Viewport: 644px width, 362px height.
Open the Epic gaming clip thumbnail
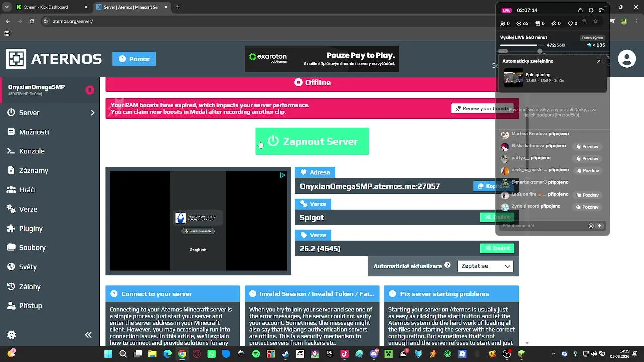(x=513, y=78)
